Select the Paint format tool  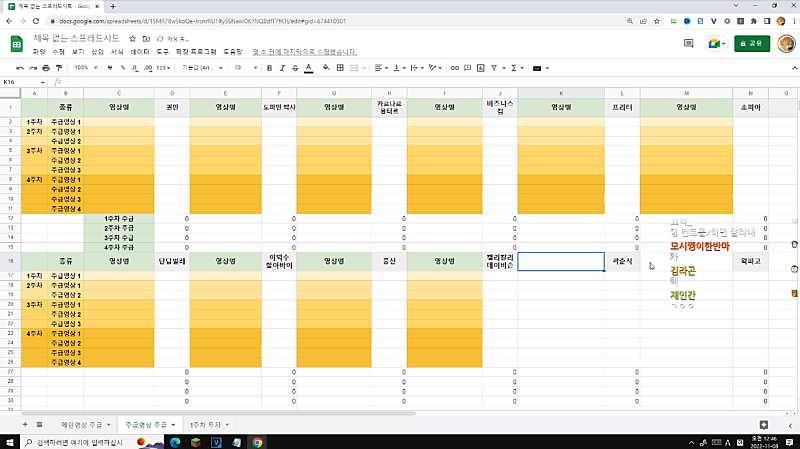point(59,68)
